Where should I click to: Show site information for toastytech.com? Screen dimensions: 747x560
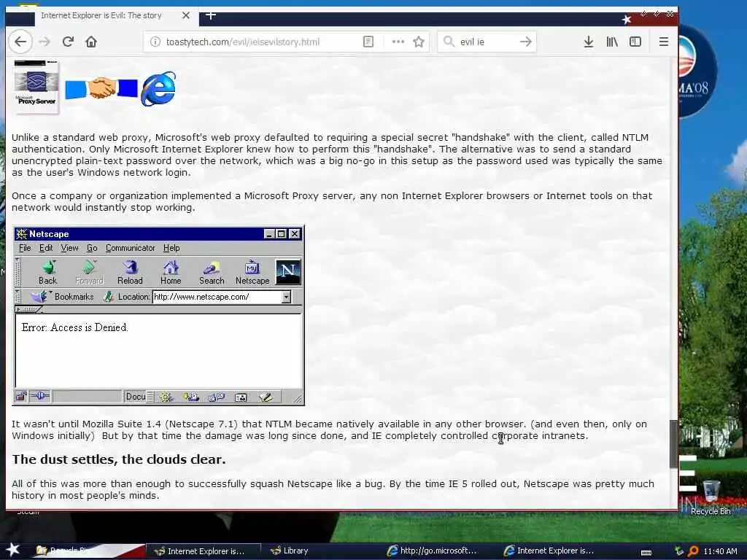click(x=155, y=42)
